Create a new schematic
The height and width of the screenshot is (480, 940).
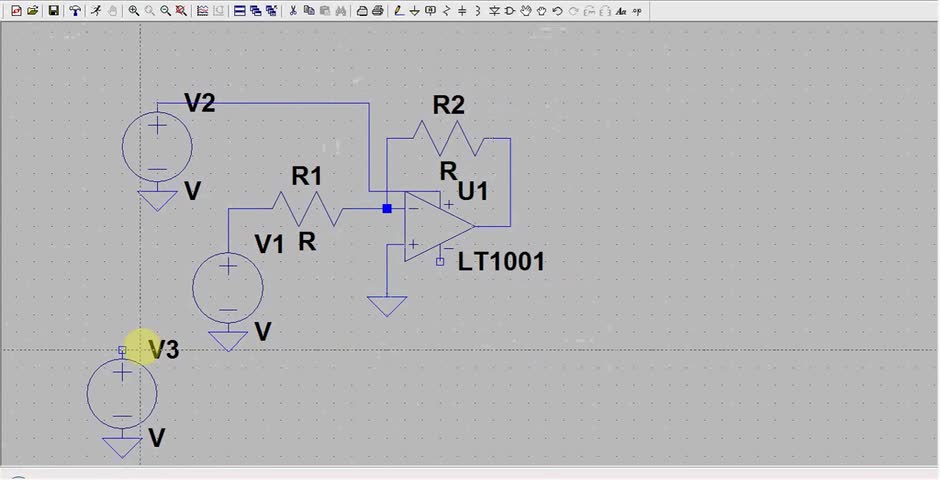[x=16, y=11]
